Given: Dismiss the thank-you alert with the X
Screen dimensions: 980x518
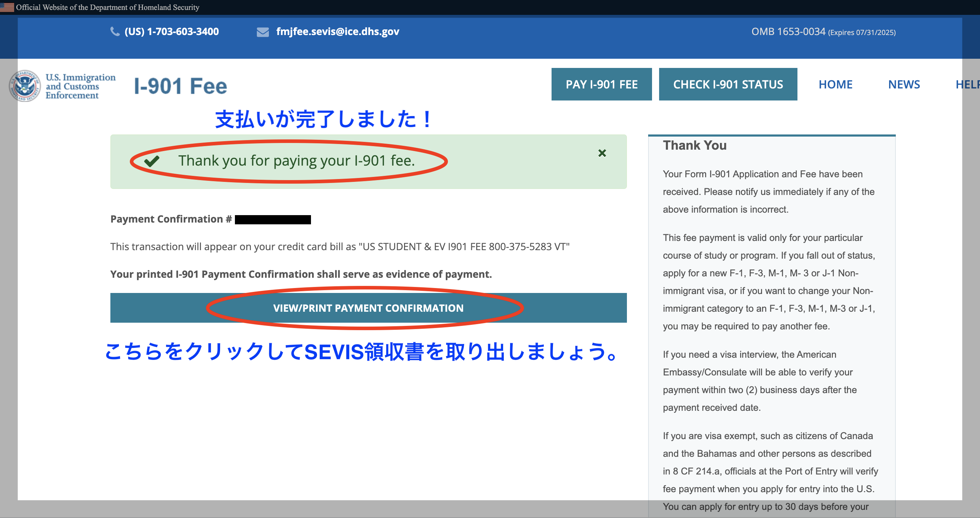Looking at the screenshot, I should [x=602, y=153].
